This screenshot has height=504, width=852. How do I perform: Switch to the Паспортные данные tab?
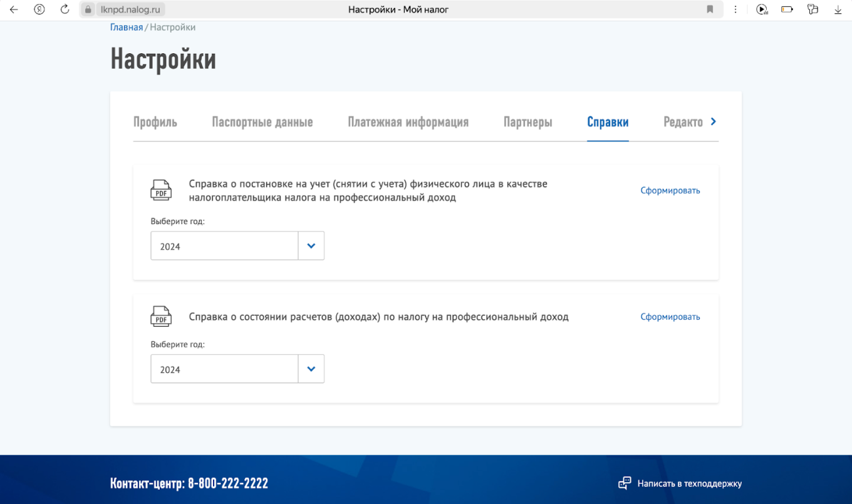pyautogui.click(x=262, y=122)
